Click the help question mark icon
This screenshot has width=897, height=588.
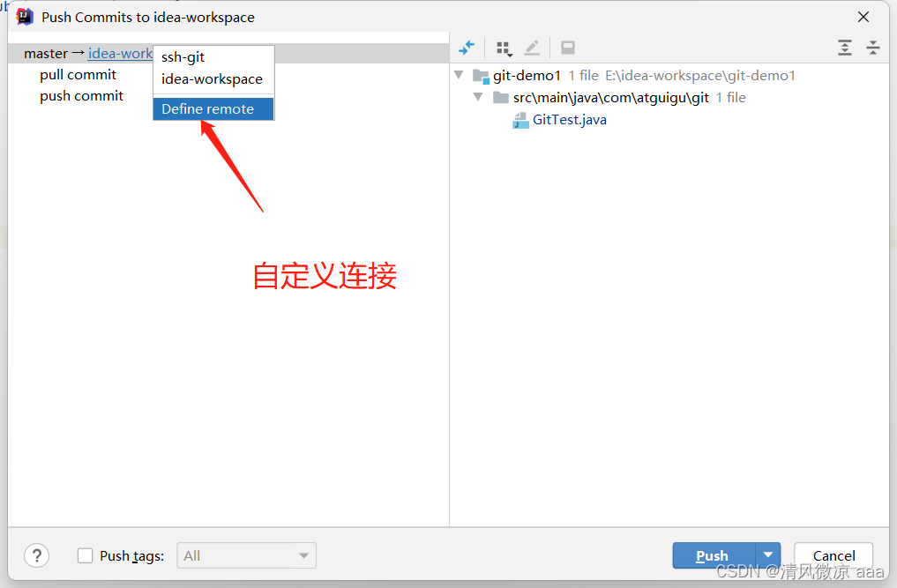coord(37,555)
